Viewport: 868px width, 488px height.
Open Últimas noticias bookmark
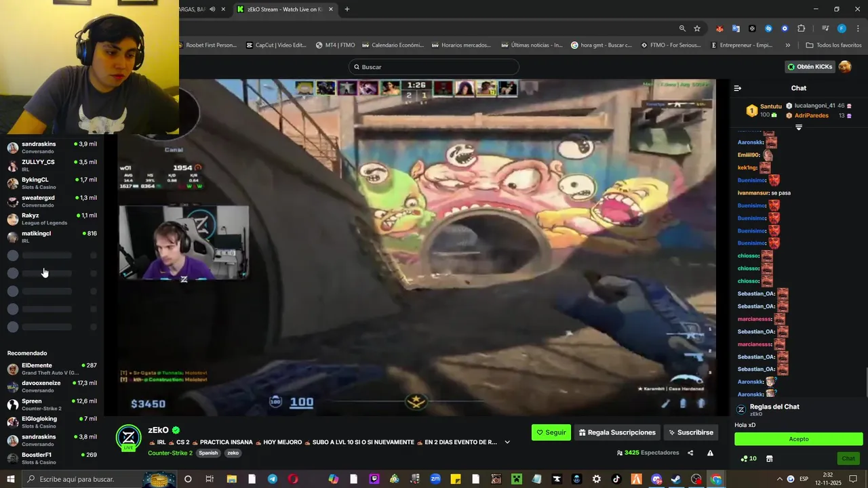click(x=532, y=45)
